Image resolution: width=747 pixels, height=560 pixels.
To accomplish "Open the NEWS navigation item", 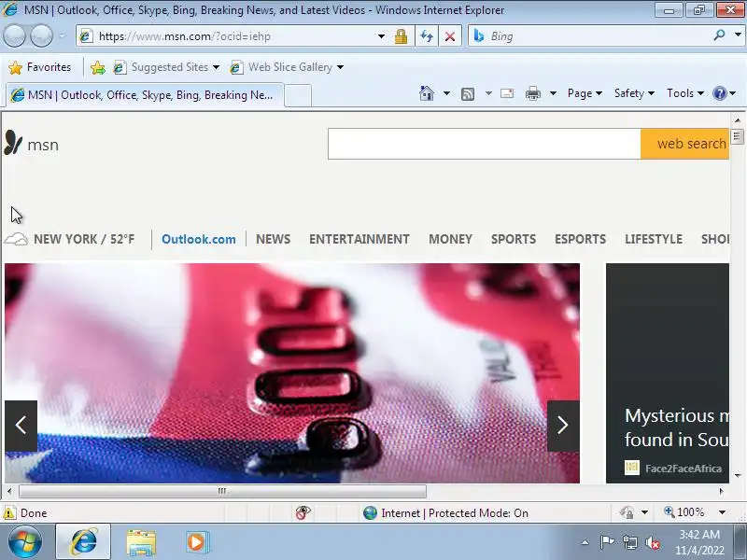I will 273,239.
